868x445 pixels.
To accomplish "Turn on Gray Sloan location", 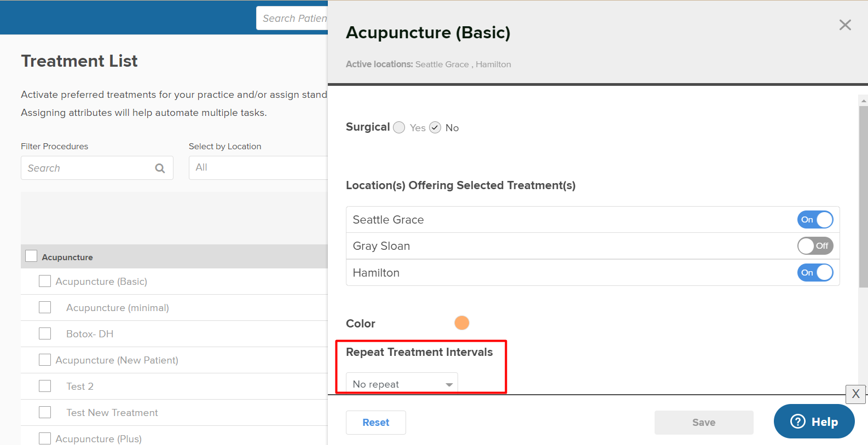I will pyautogui.click(x=815, y=246).
